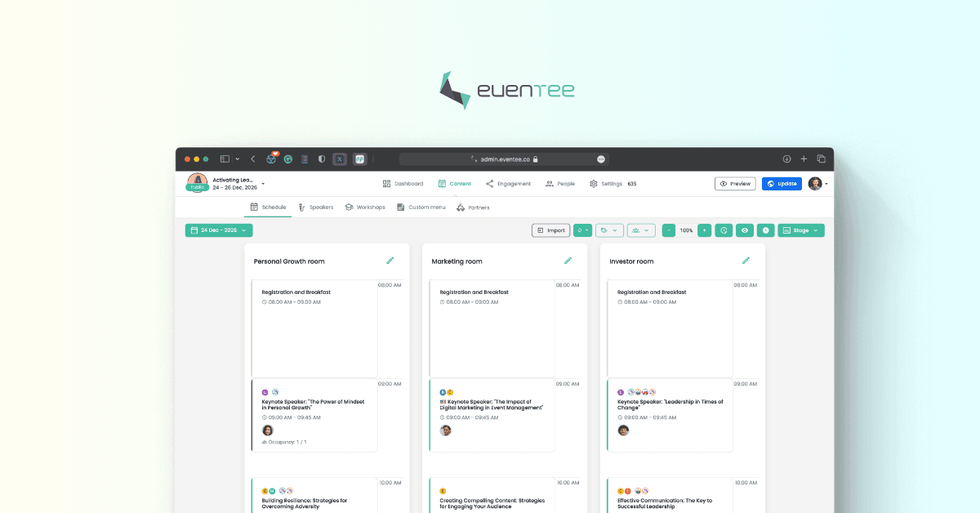The height and width of the screenshot is (513, 980).
Task: Open "The Power of Mindset" keynote session
Action: tap(314, 415)
